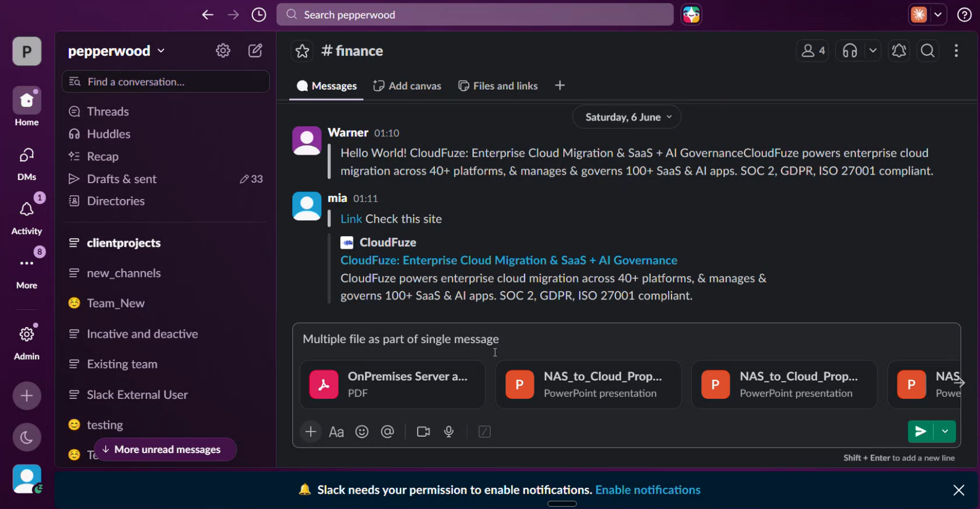Open Home in the left rail
This screenshot has height=509, width=980.
pyautogui.click(x=27, y=107)
